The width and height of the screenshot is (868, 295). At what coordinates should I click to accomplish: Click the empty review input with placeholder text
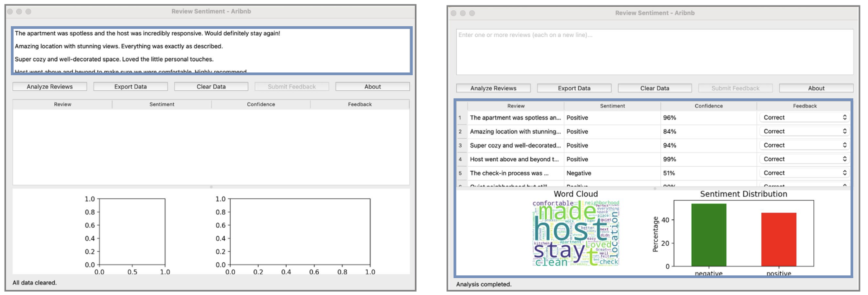pyautogui.click(x=654, y=52)
